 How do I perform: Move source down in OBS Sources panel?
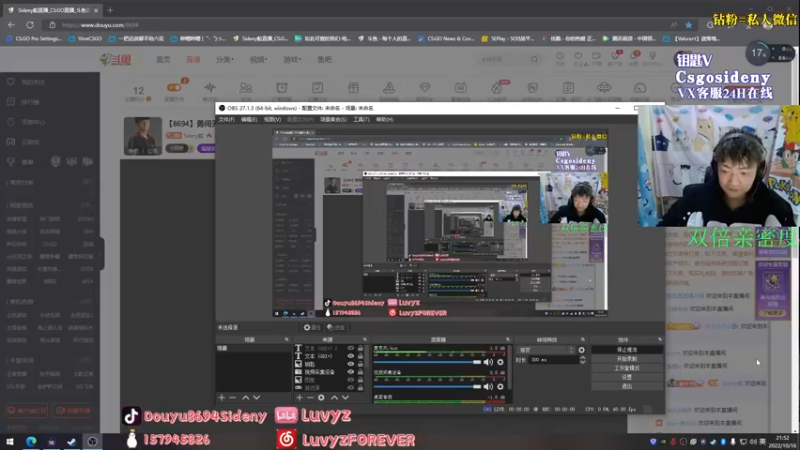pyautogui.click(x=345, y=397)
